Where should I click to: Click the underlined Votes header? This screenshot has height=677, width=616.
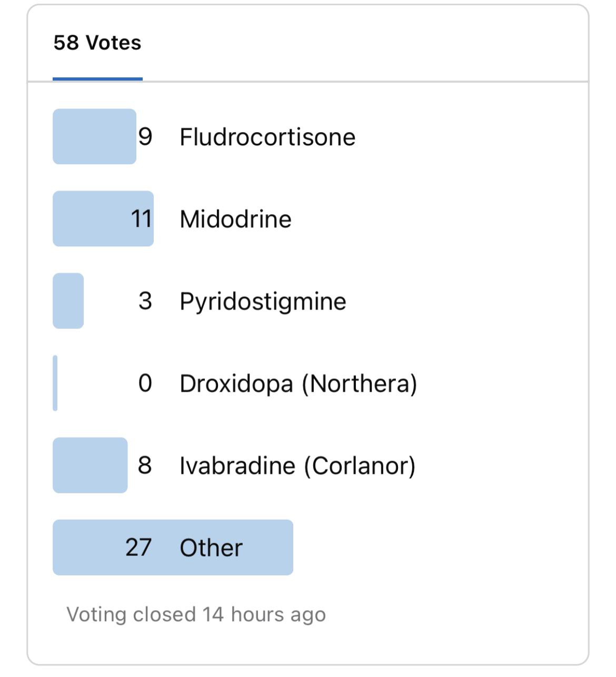point(97,44)
